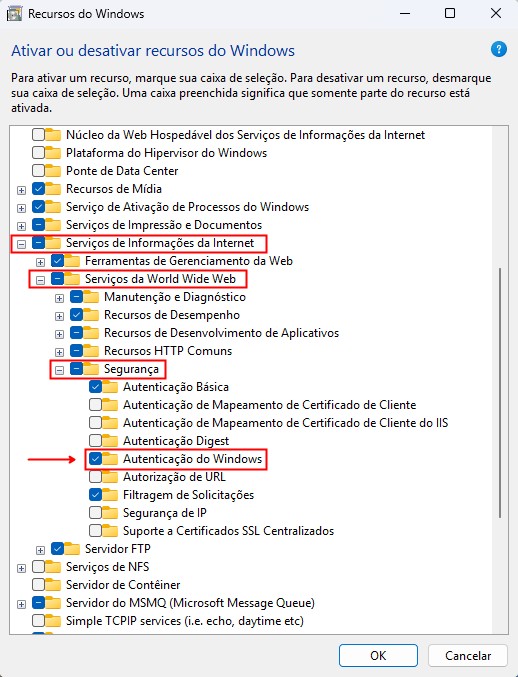Image resolution: width=518 pixels, height=677 pixels.
Task: Enable Autorização de URL checkbox
Action: [x=95, y=477]
